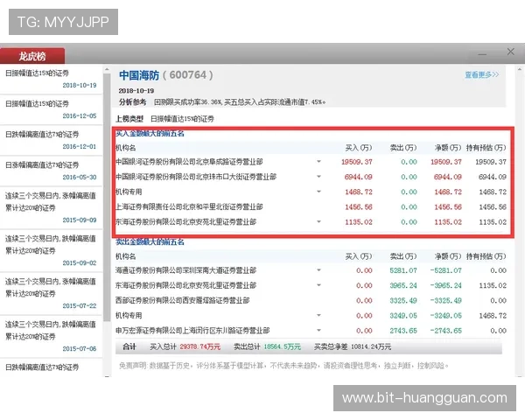Click 申万宏源上海闵行区东川路证券营业部 name
The height and width of the screenshot is (420, 525).
click(x=192, y=331)
